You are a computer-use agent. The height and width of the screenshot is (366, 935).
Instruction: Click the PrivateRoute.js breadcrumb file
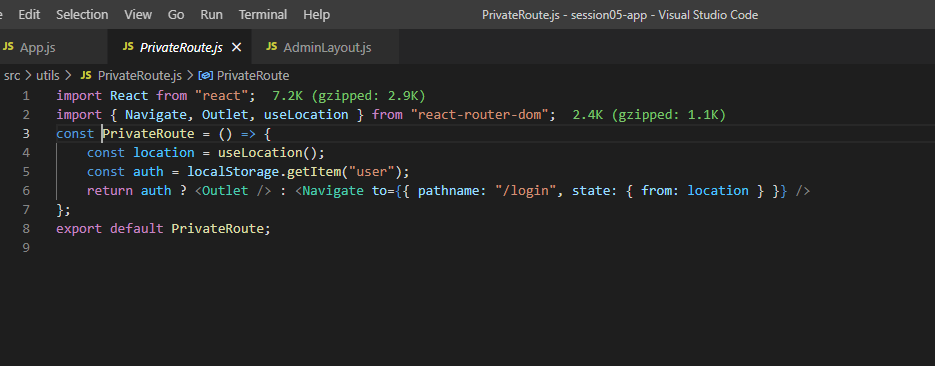click(140, 76)
